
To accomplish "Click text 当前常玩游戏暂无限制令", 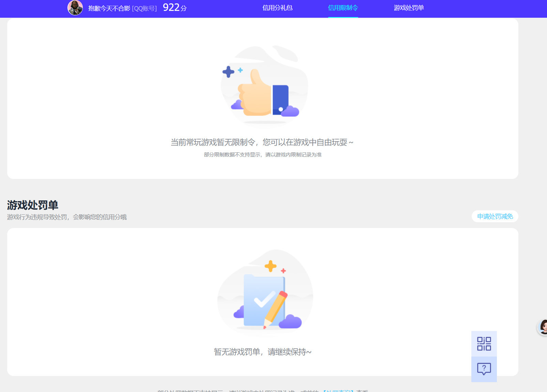I will [213, 142].
